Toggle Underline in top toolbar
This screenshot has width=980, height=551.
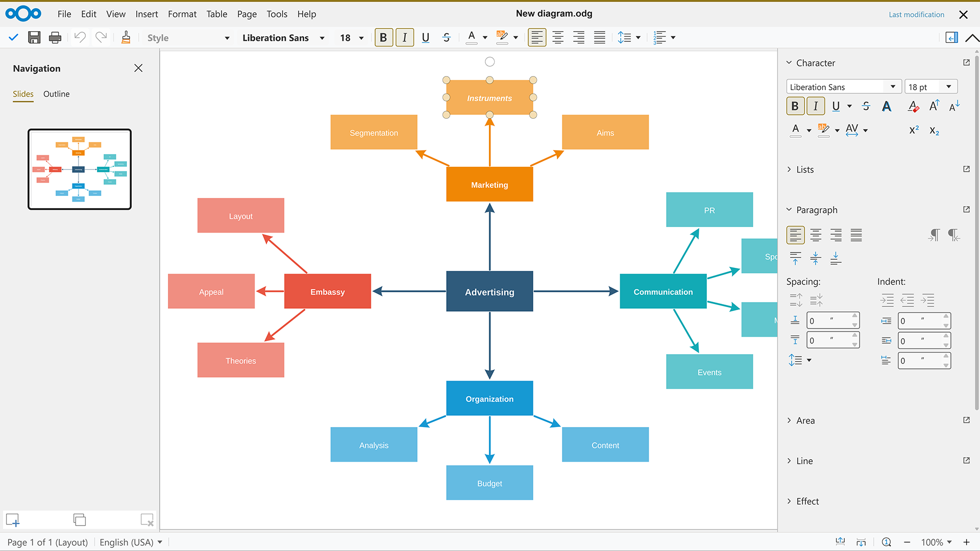pyautogui.click(x=426, y=37)
